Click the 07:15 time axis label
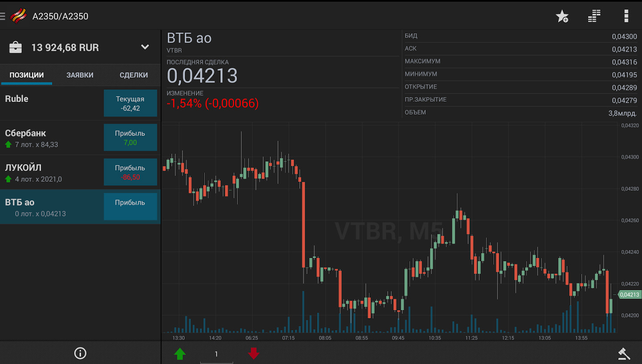 [289, 338]
